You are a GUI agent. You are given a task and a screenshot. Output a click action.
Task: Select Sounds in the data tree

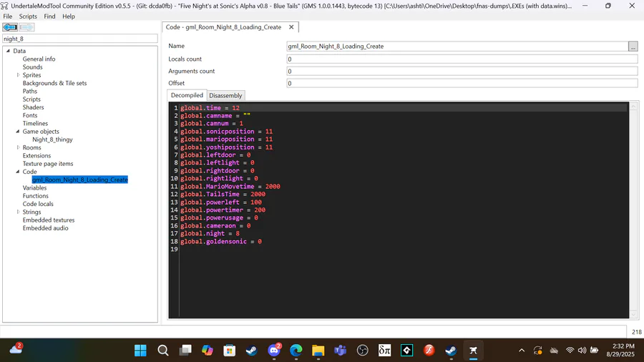(x=32, y=67)
